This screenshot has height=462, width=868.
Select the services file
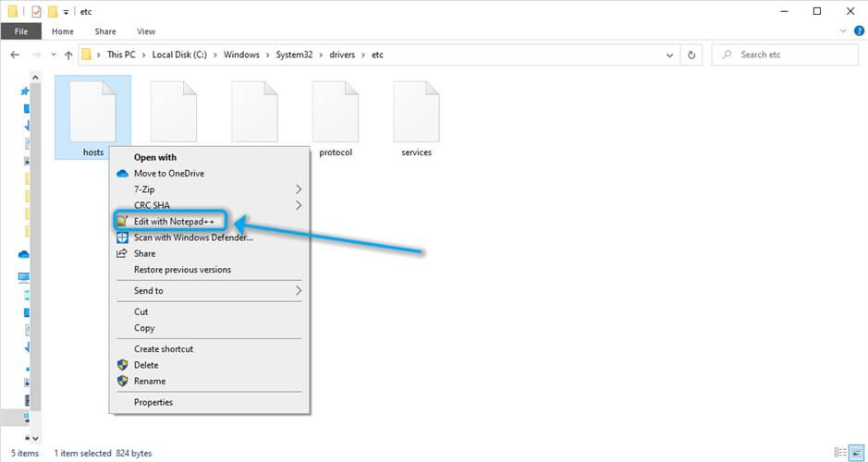click(x=416, y=118)
